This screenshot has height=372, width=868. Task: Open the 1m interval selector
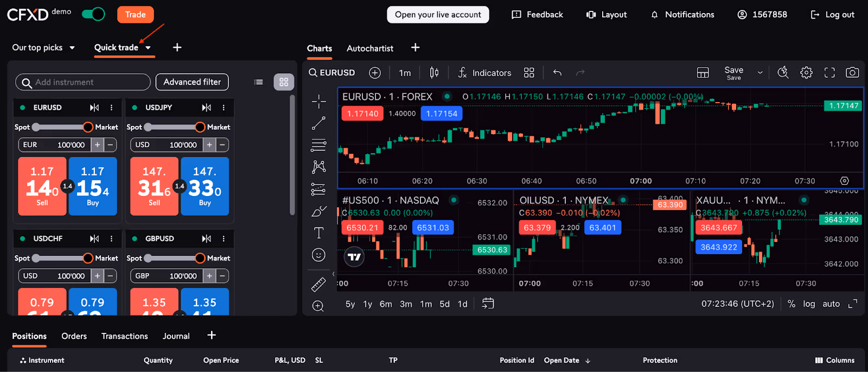tap(405, 73)
